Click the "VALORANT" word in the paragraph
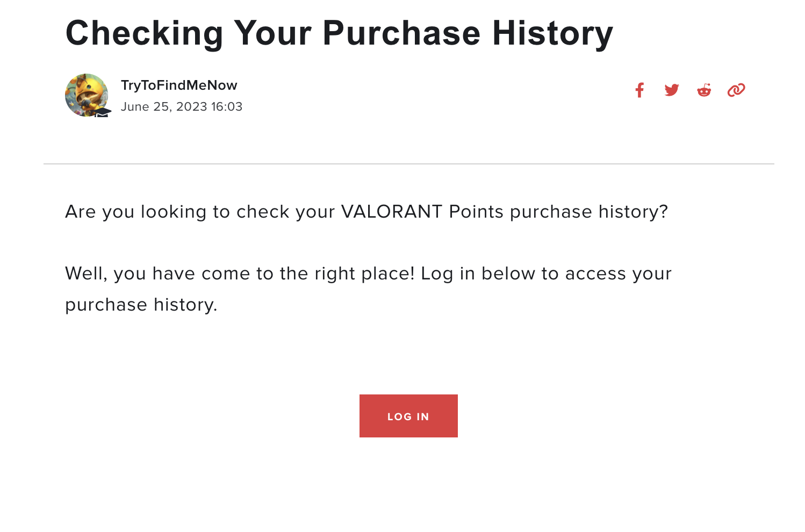Image resolution: width=805 pixels, height=532 pixels. click(392, 212)
